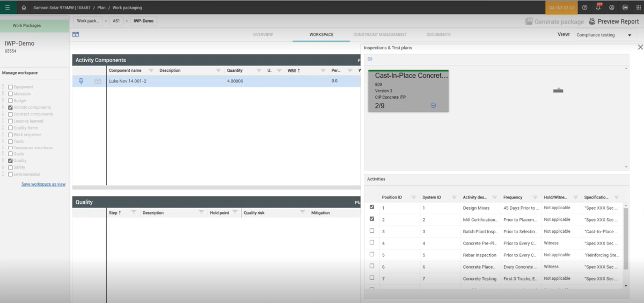Click the home icon in the top bar
Screen dimensions: 644x303
click(x=24, y=8)
